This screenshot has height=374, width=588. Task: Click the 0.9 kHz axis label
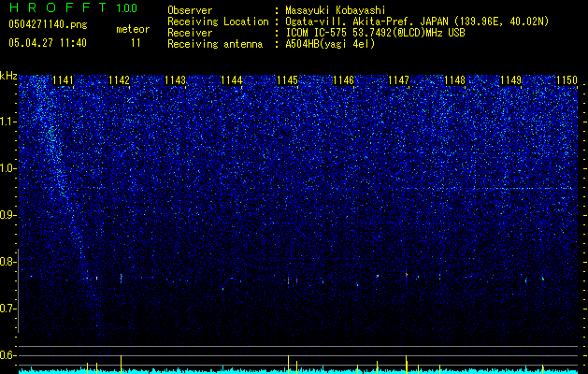8,215
